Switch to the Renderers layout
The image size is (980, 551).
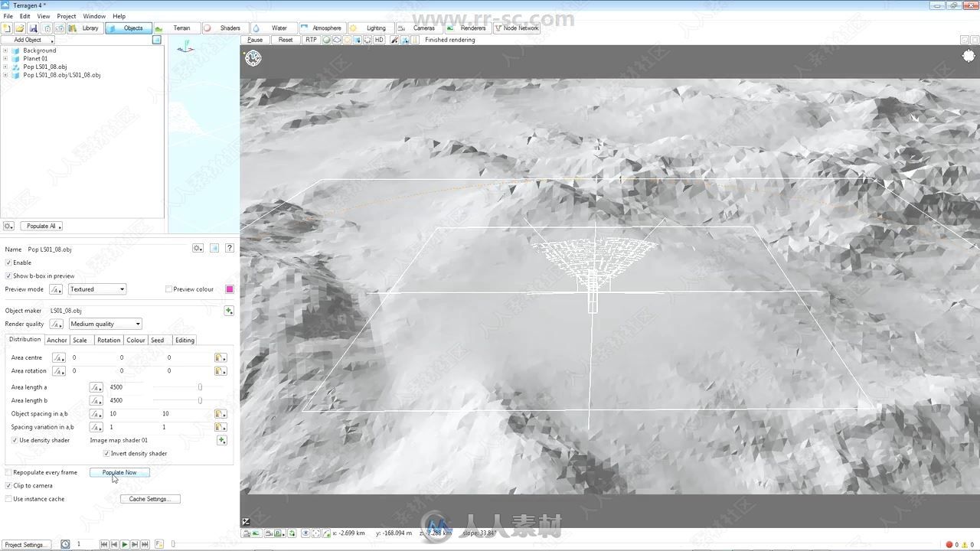(468, 28)
